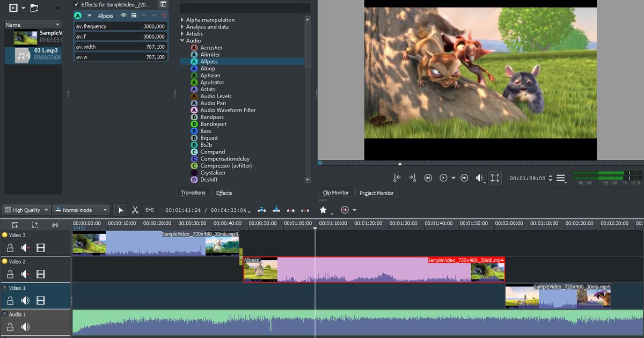Toggle Allpass effect visibility eye icon
Image resolution: width=644 pixels, height=338 pixels.
(x=123, y=16)
